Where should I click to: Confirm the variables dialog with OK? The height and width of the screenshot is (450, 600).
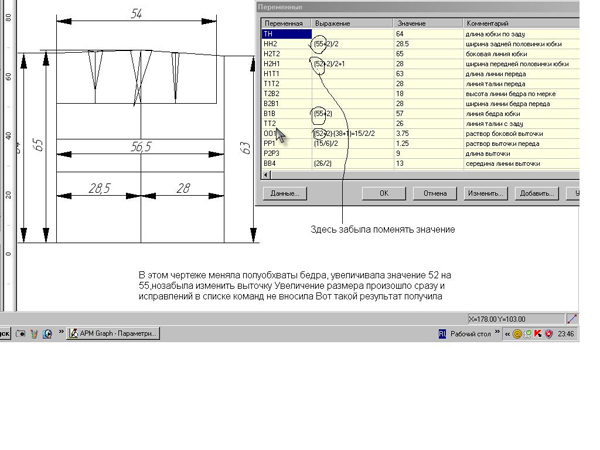click(384, 193)
